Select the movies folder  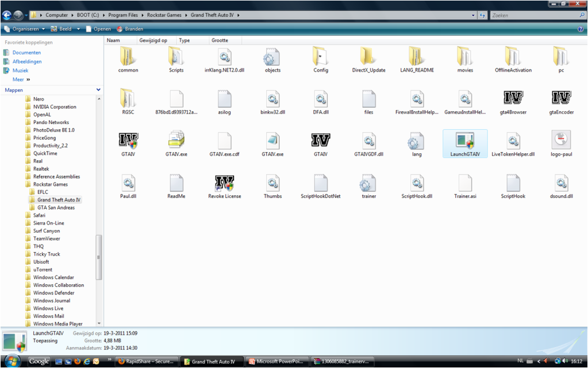465,60
